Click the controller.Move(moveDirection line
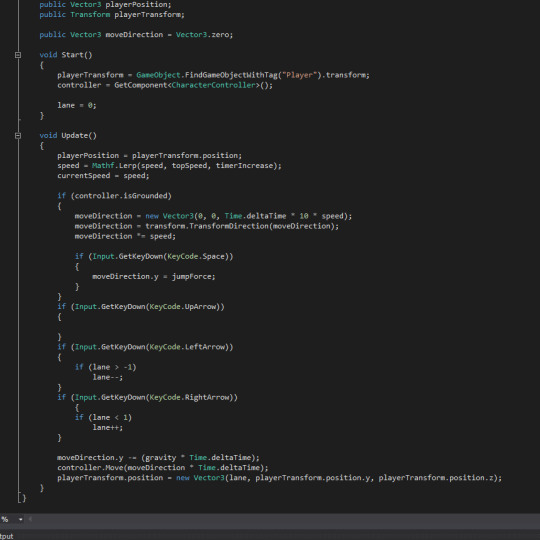540x540 pixels. coord(163,468)
